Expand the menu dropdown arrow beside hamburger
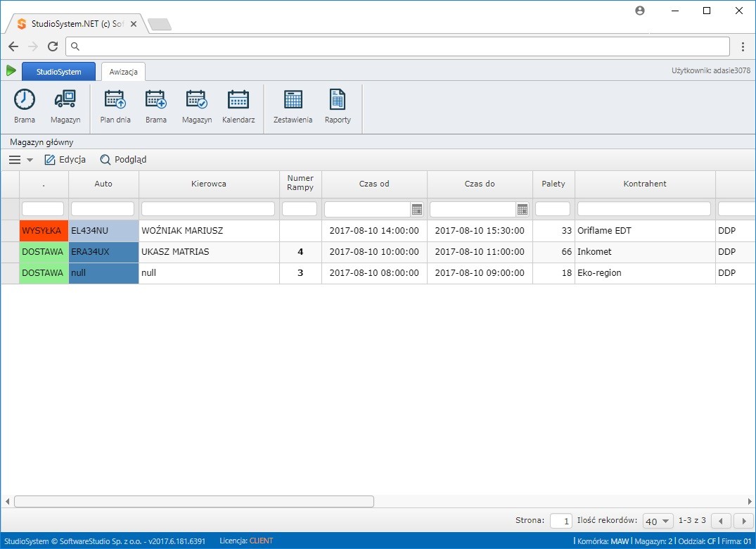The width and height of the screenshot is (756, 549). (x=30, y=160)
